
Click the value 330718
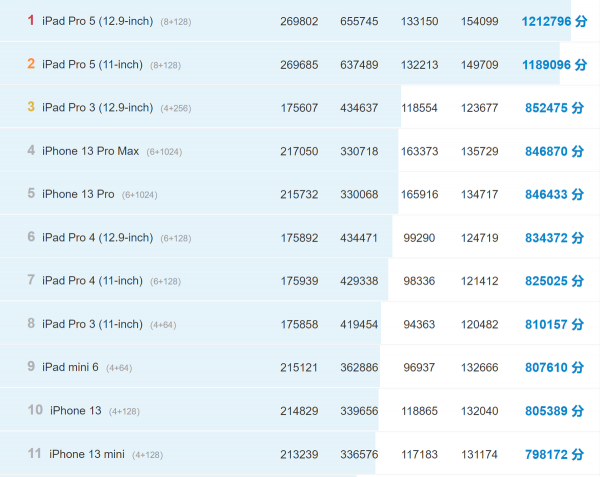[359, 151]
